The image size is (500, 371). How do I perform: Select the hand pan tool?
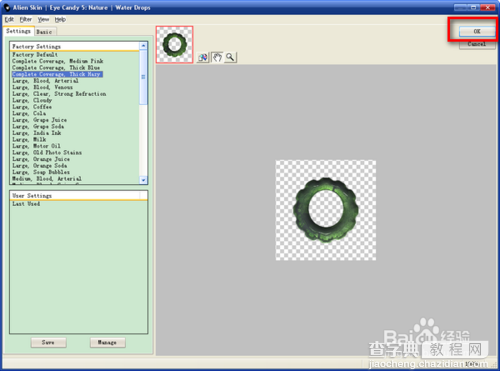coord(217,57)
